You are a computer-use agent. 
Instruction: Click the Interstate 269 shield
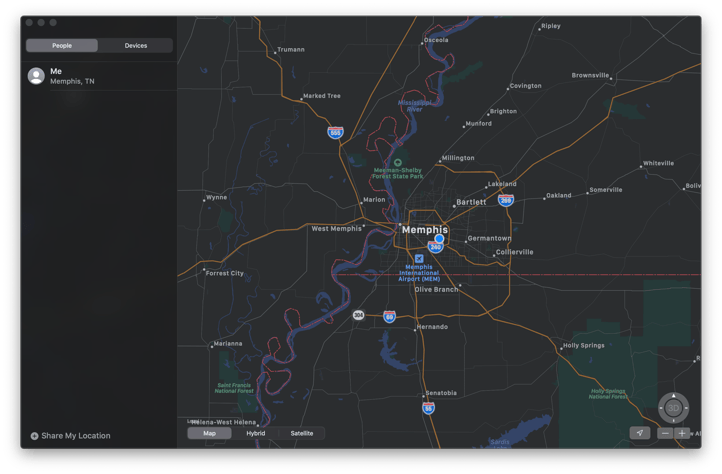pyautogui.click(x=506, y=200)
